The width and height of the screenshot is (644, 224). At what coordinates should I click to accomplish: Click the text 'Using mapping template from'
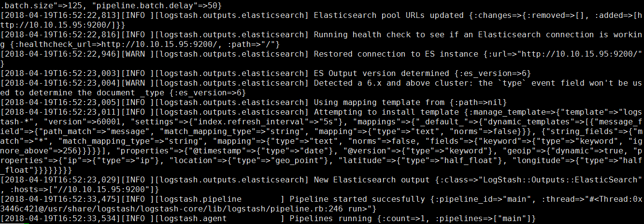coord(379,102)
